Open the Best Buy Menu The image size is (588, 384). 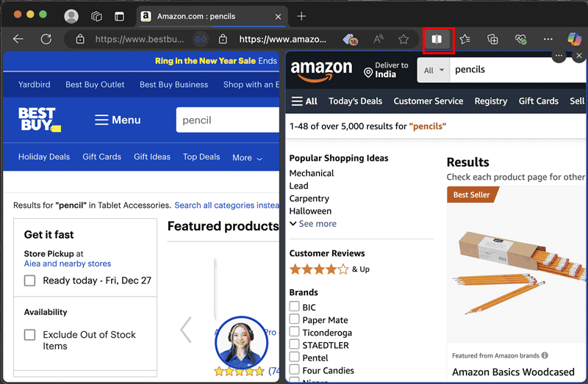[118, 120]
